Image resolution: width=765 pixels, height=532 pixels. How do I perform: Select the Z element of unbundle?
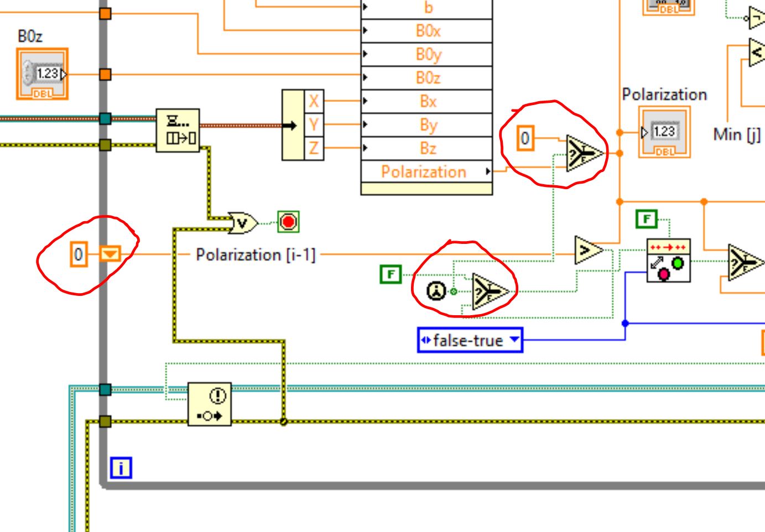314,148
